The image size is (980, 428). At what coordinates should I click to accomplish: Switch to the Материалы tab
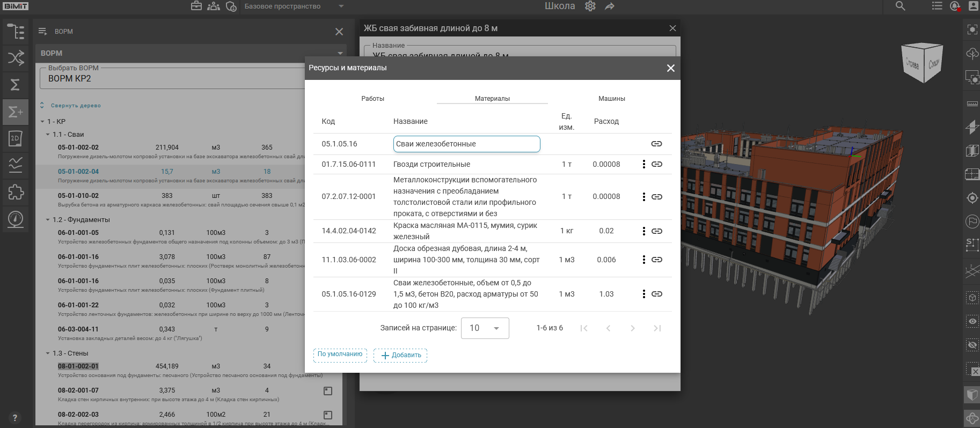(x=492, y=99)
